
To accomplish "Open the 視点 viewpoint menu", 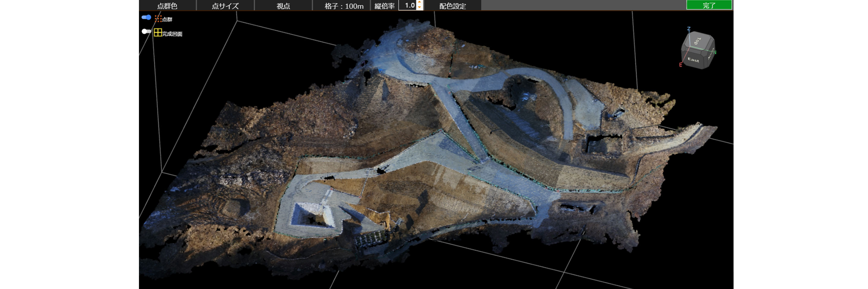I will click(x=283, y=6).
